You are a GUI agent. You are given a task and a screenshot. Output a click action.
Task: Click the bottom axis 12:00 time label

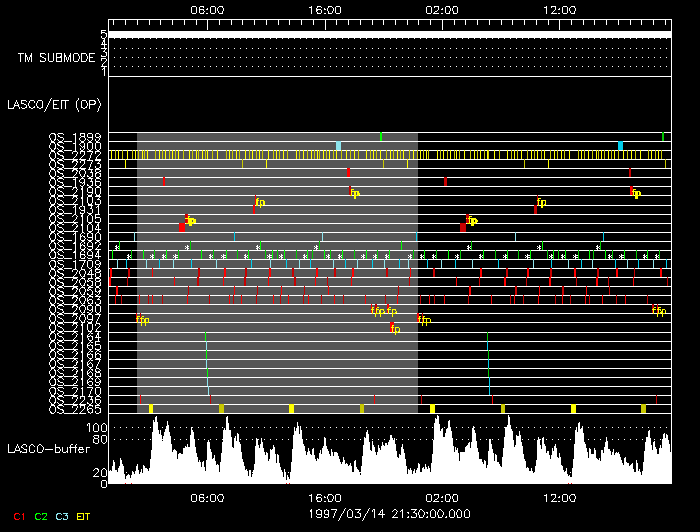click(x=559, y=497)
